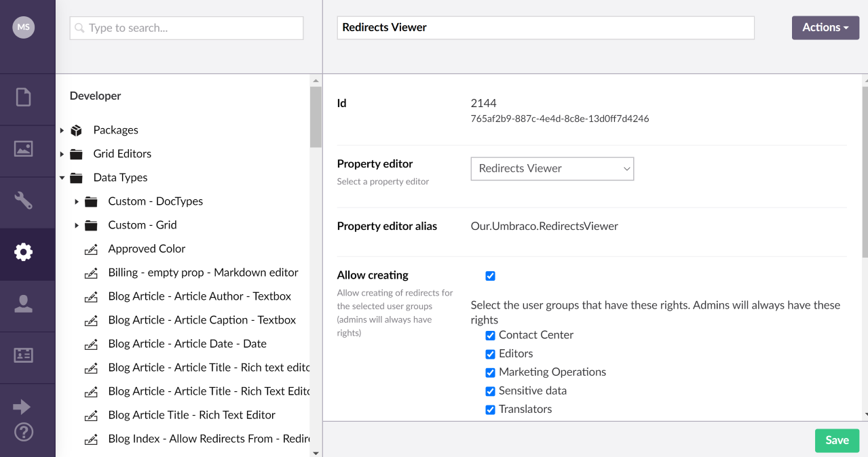Screen dimensions: 868x457
Task: Uncheck the Contact Center user group
Action: click(490, 336)
